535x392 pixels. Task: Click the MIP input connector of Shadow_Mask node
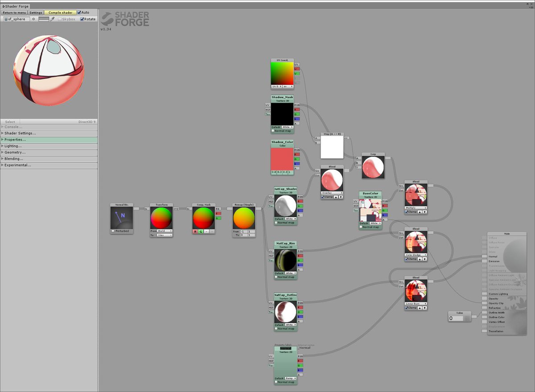coord(268,109)
